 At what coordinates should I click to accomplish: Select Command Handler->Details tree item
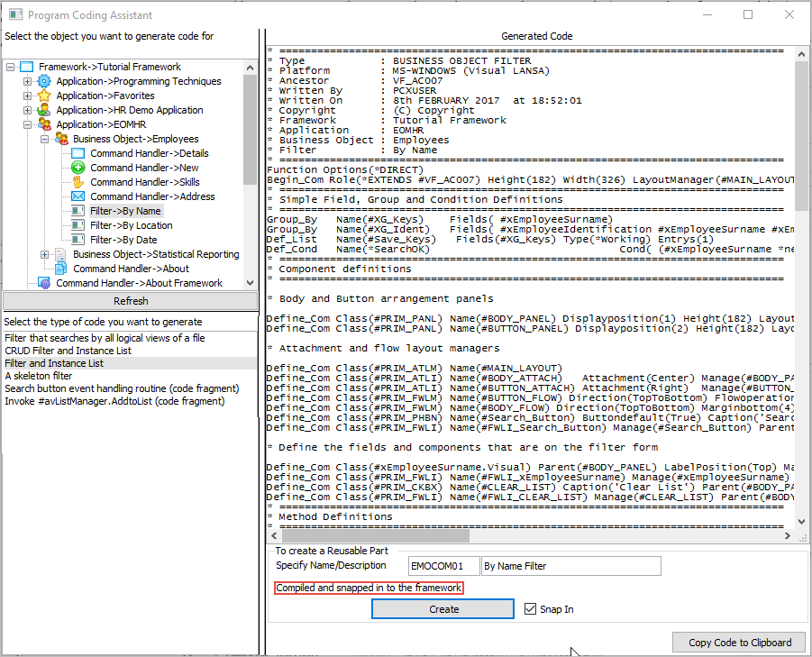[x=149, y=153]
